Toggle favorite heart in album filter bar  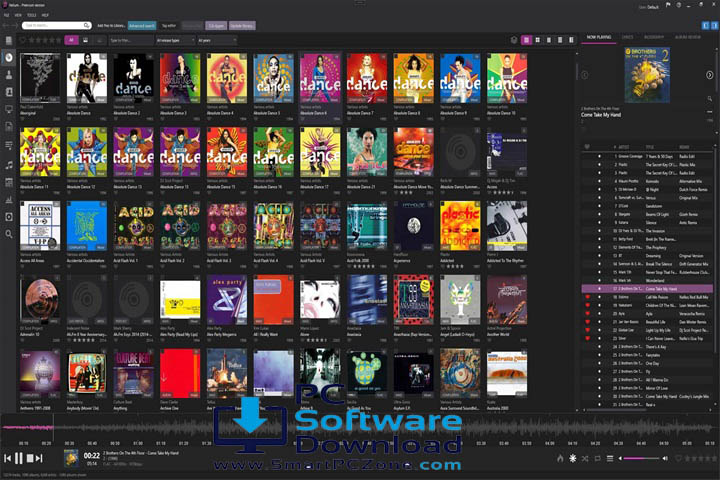tap(22, 40)
